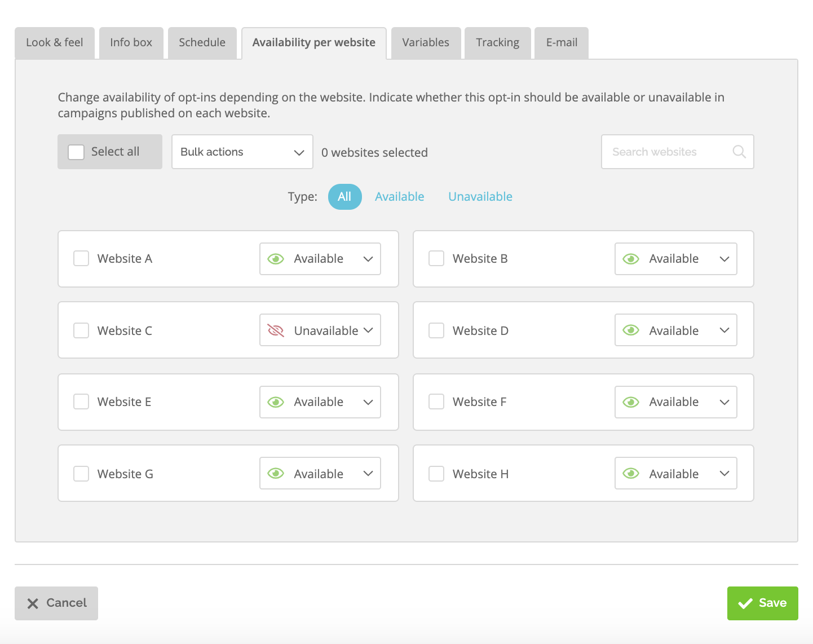The image size is (813, 644).
Task: Click the Website E label
Action: pos(124,402)
